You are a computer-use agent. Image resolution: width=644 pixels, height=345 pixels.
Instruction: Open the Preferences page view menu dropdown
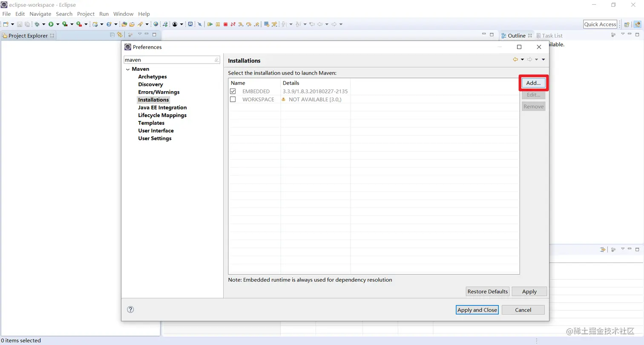pyautogui.click(x=543, y=60)
